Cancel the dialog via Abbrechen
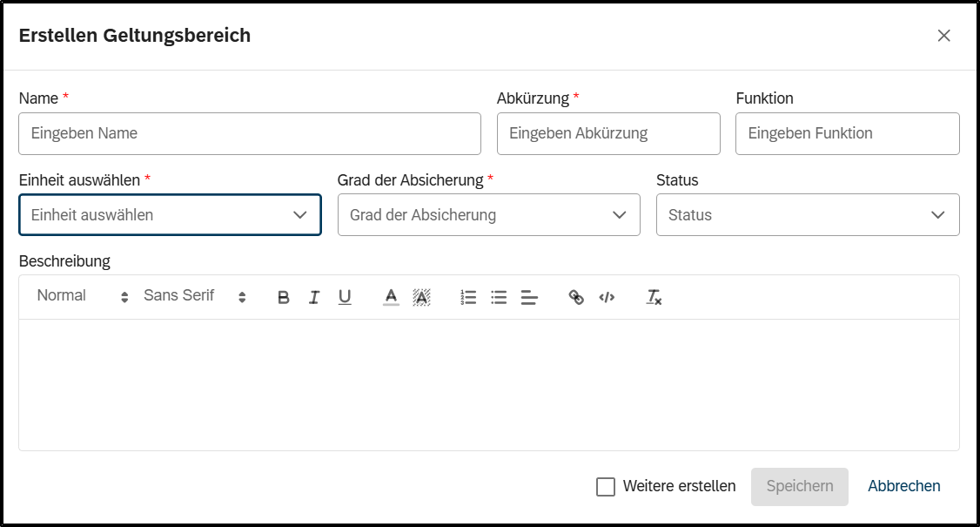The height and width of the screenshot is (527, 980). [903, 486]
